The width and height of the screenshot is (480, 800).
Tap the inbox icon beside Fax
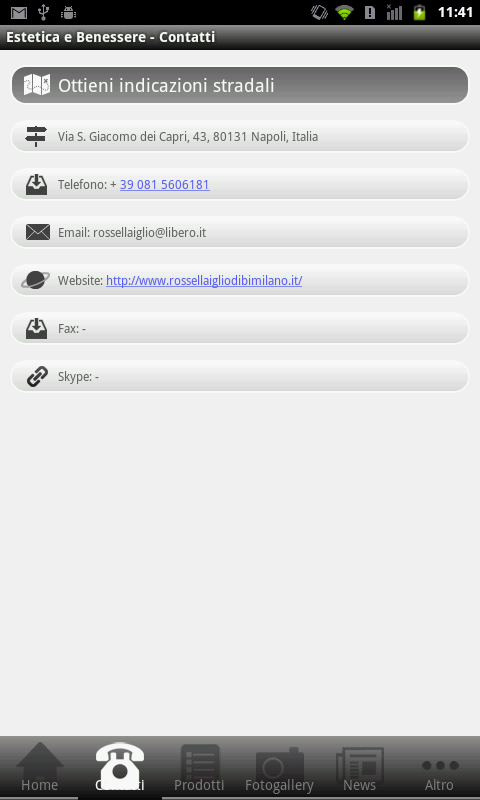tap(37, 328)
